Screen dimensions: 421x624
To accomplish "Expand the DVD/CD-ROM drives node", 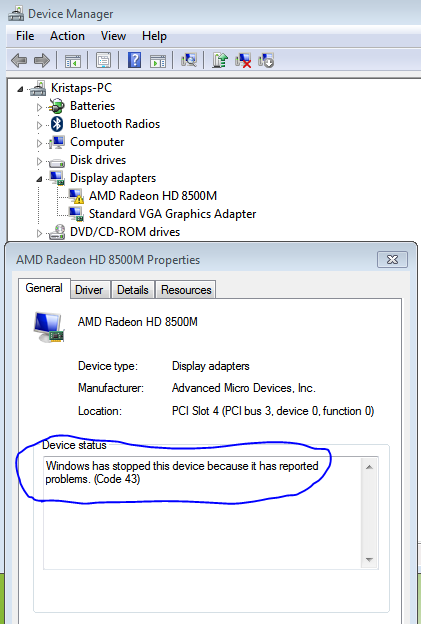I will pos(39,233).
